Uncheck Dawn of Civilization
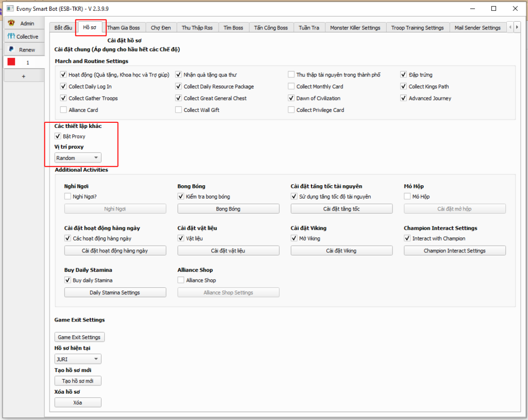The height and width of the screenshot is (420, 528). pyautogui.click(x=292, y=98)
